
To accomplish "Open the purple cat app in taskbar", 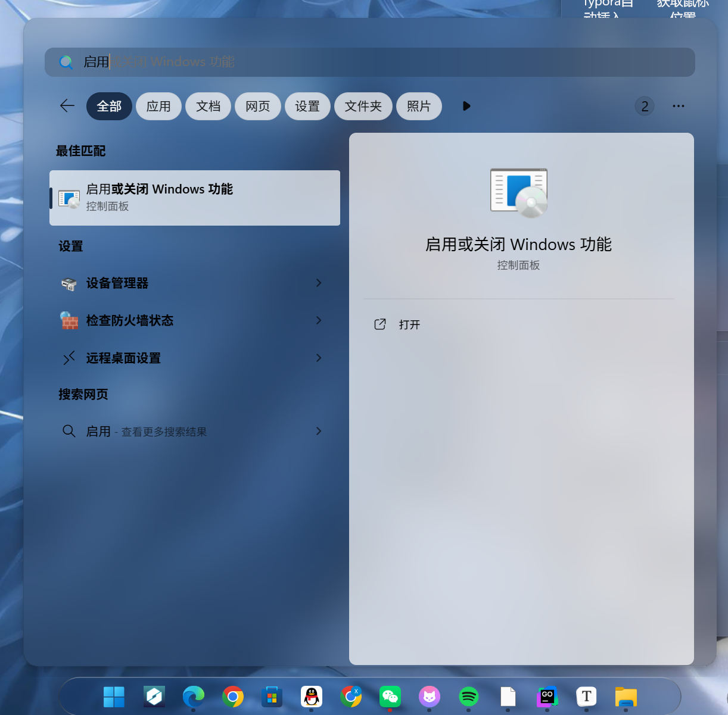I will click(x=429, y=696).
